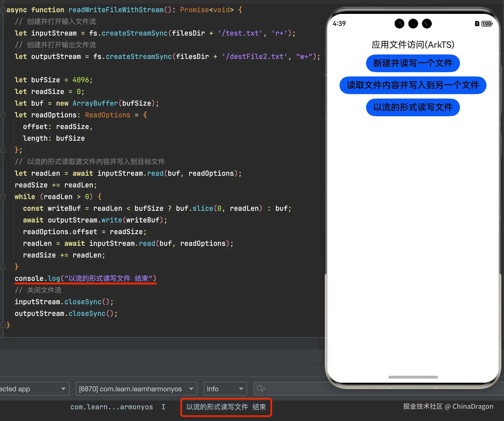The image size is (504, 421).
Task: Click the 应用文件访问(ArkTS) title text
Action: 413,45
